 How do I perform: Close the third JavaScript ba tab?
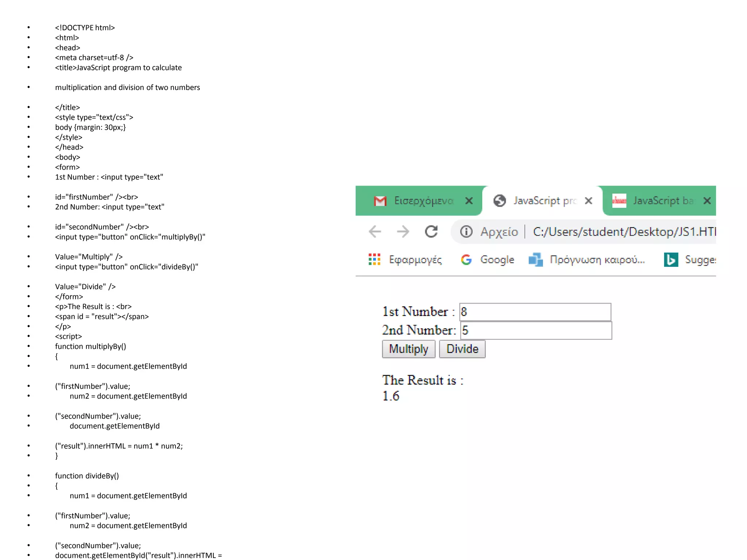click(707, 201)
